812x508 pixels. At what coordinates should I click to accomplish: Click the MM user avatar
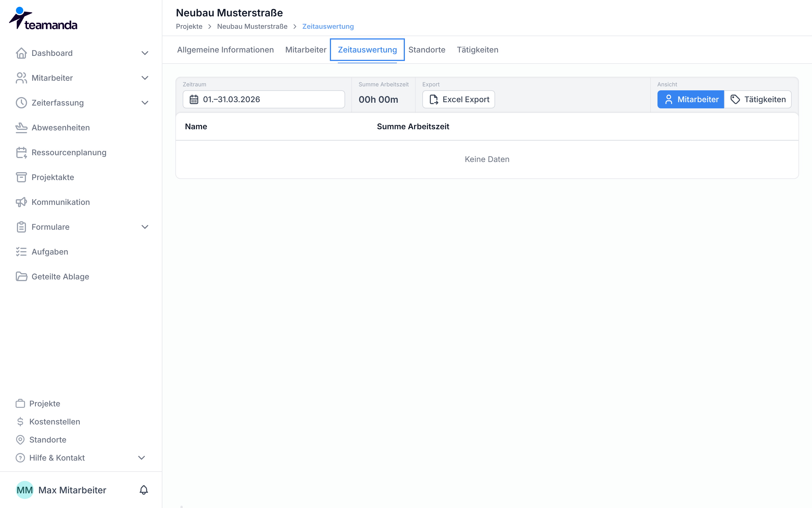pyautogui.click(x=25, y=490)
